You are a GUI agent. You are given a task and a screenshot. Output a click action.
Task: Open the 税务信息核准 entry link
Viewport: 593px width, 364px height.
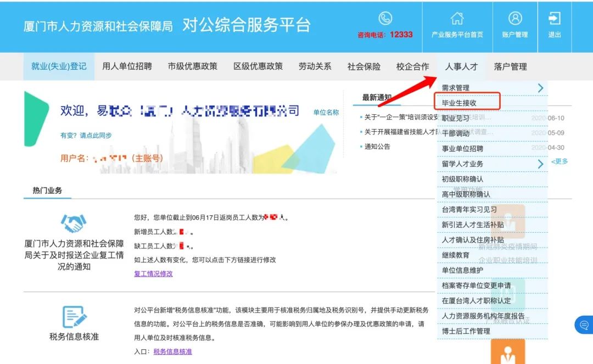(x=172, y=351)
